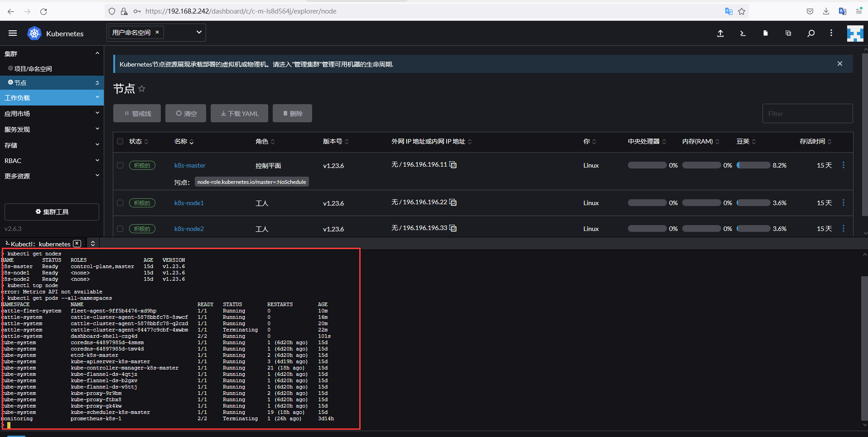Click the user avatar in top right
Viewport: 868px width, 437px height.
(x=855, y=34)
